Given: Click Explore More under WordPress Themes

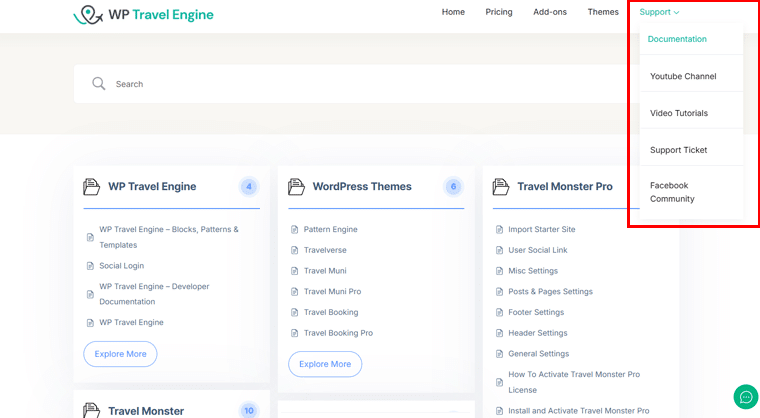Looking at the screenshot, I should tap(325, 364).
